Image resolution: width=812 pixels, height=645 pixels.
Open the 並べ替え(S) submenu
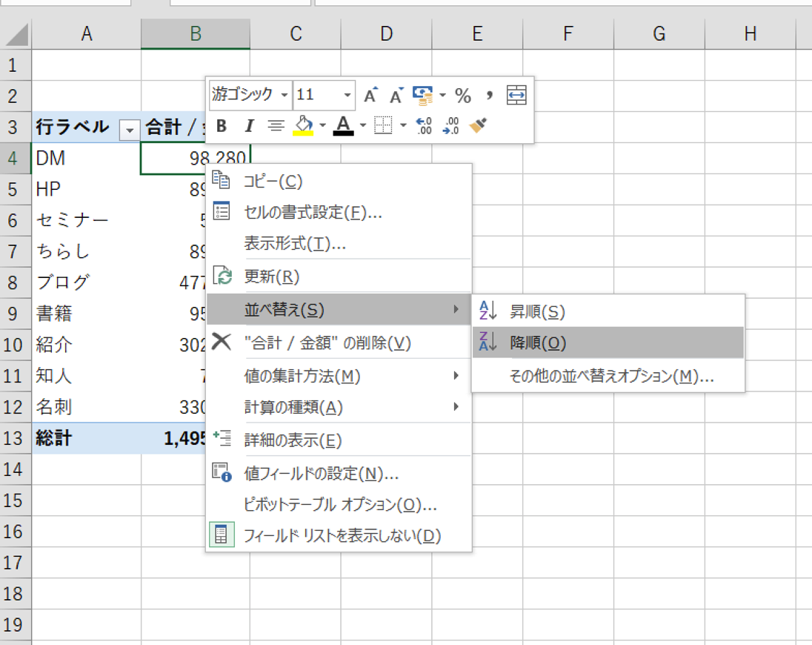pyautogui.click(x=339, y=310)
